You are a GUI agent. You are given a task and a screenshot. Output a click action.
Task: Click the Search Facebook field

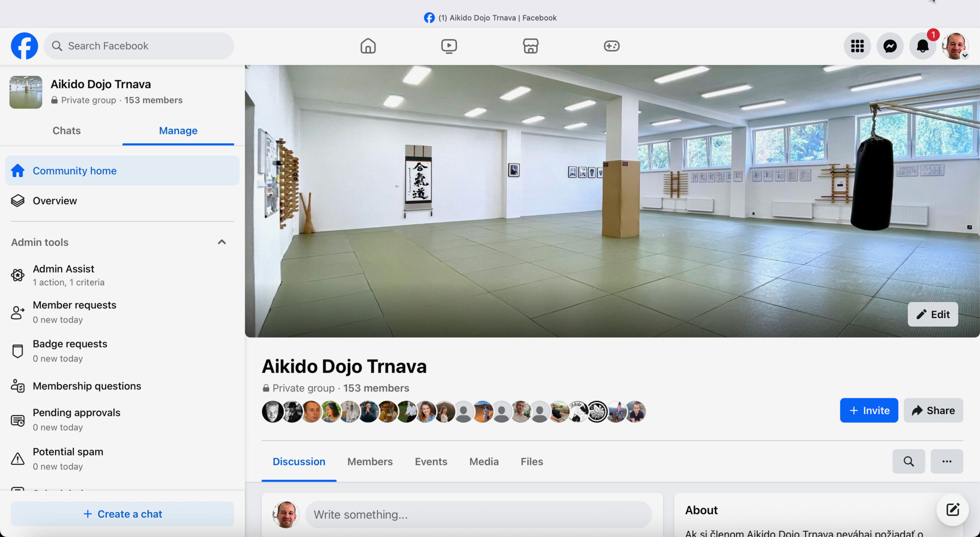[x=139, y=46]
